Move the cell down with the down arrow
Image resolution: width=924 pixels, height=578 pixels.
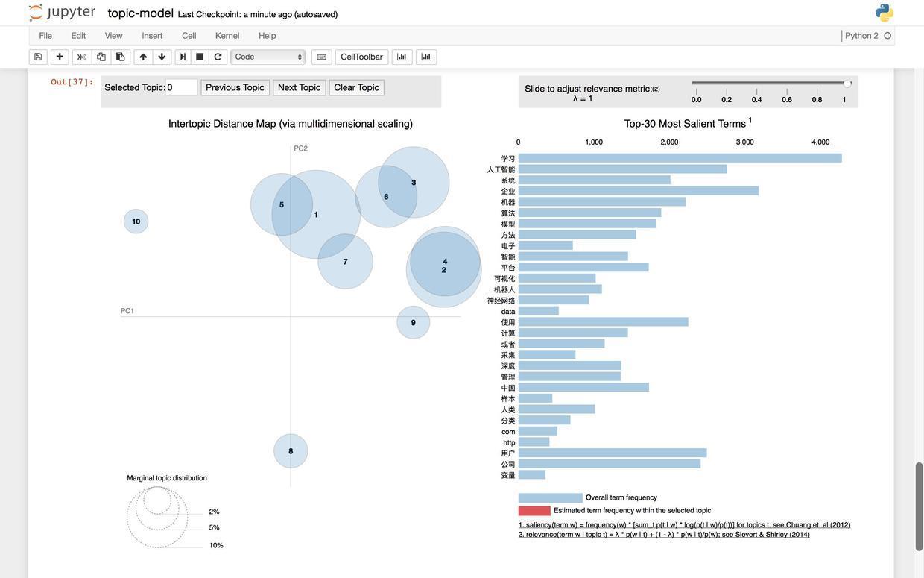(x=162, y=57)
